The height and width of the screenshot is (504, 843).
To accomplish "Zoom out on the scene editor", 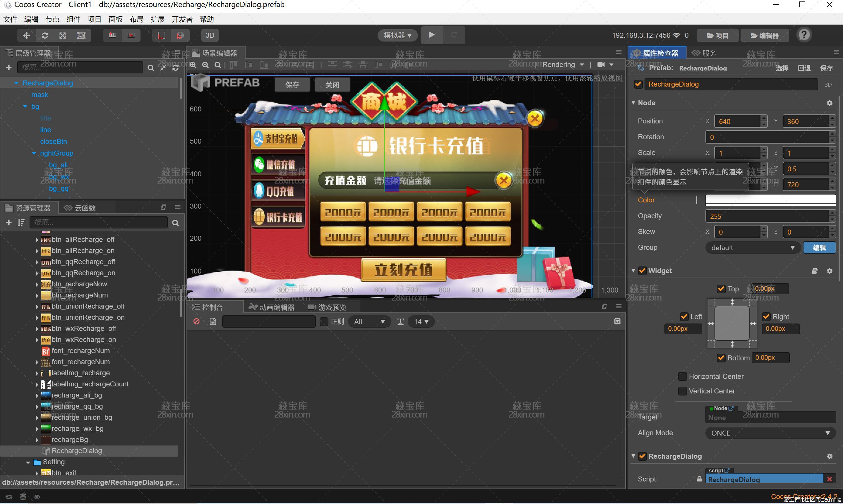I will tap(205, 65).
